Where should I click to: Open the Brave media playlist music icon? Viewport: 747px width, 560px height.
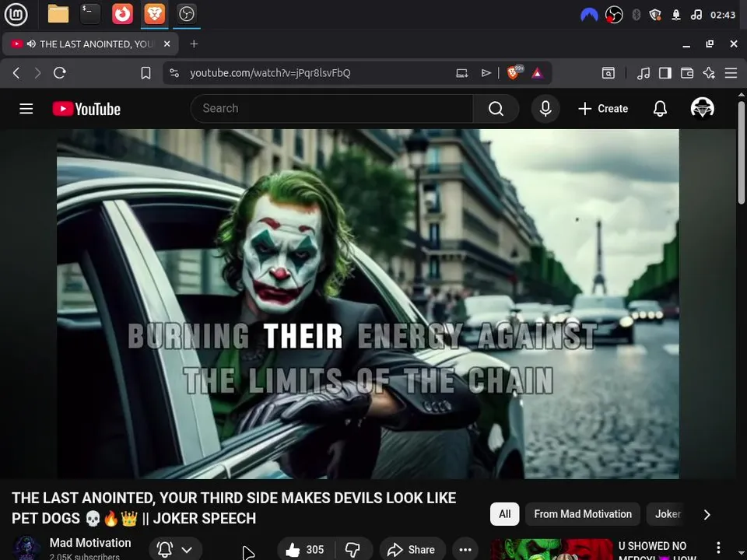click(x=644, y=73)
